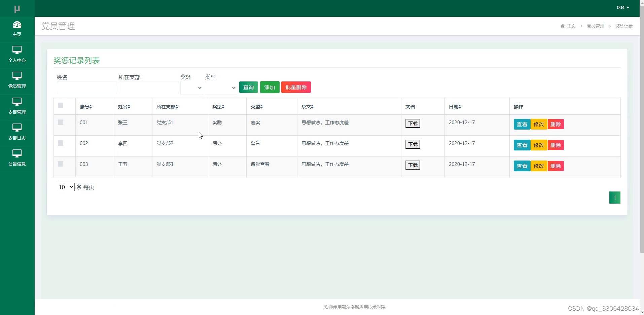
Task: Click the 查询 search button
Action: [x=248, y=87]
